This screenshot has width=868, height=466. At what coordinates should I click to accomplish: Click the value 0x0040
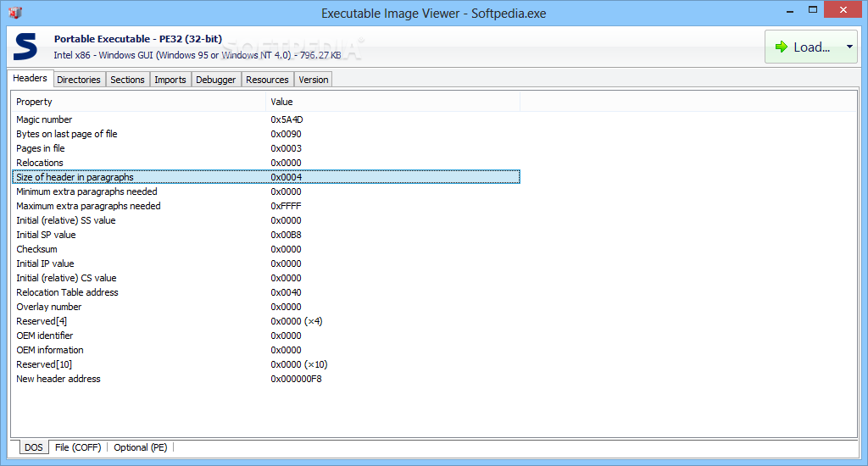(287, 292)
